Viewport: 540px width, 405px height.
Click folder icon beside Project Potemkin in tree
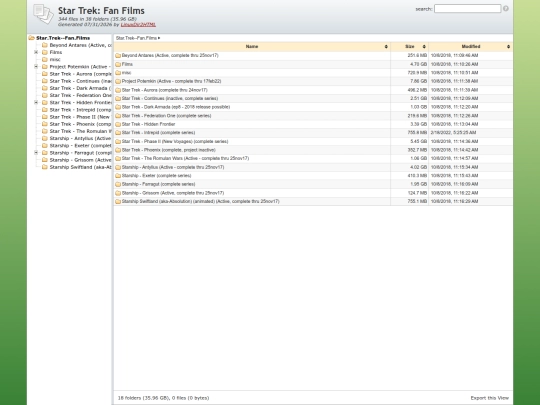pyautogui.click(x=45, y=66)
